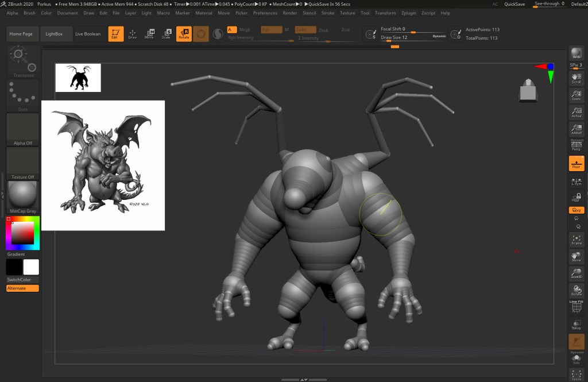Click the ZoomSD navigation icon
This screenshot has width=588, height=382.
pyautogui.click(x=576, y=273)
